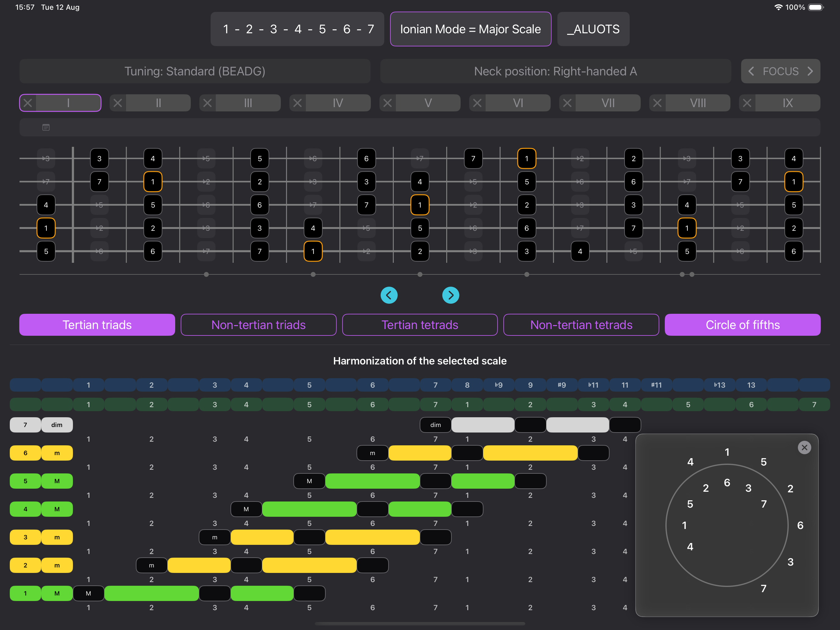The height and width of the screenshot is (630, 840).
Task: Select position IV tab
Action: pos(338,103)
